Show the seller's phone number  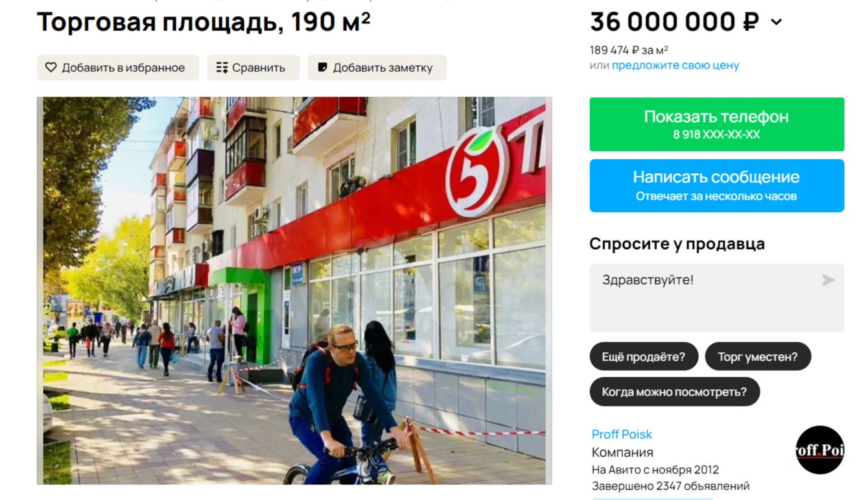pyautogui.click(x=717, y=125)
